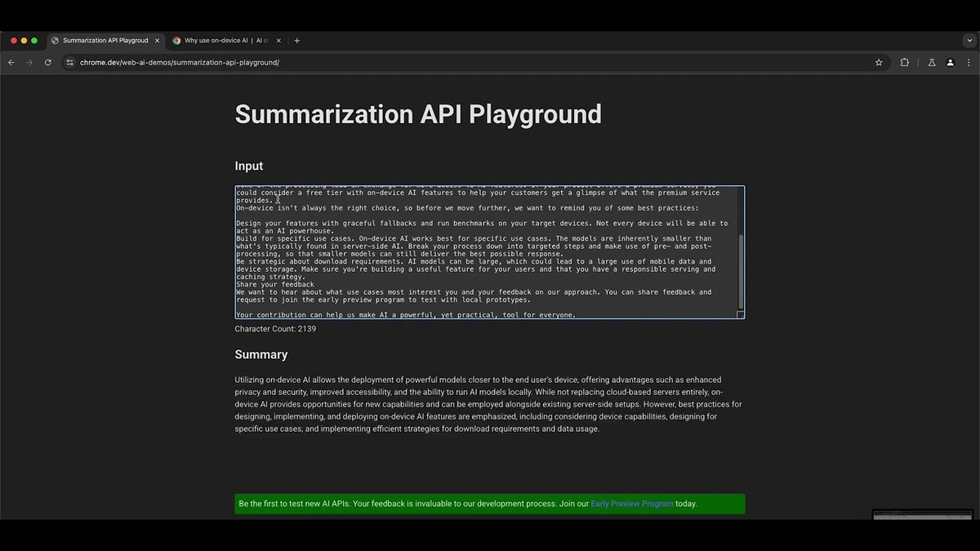Click inside the Input text area
The height and width of the screenshot is (551, 980).
[x=482, y=251]
